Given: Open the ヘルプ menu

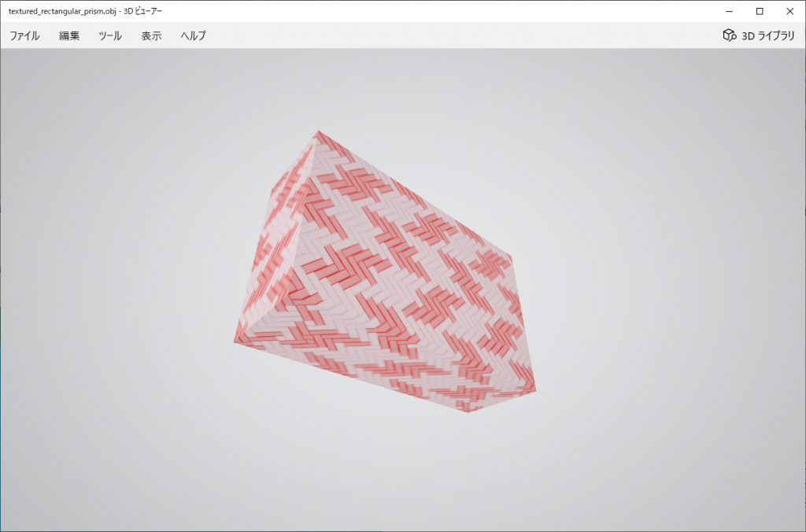Looking at the screenshot, I should [194, 35].
